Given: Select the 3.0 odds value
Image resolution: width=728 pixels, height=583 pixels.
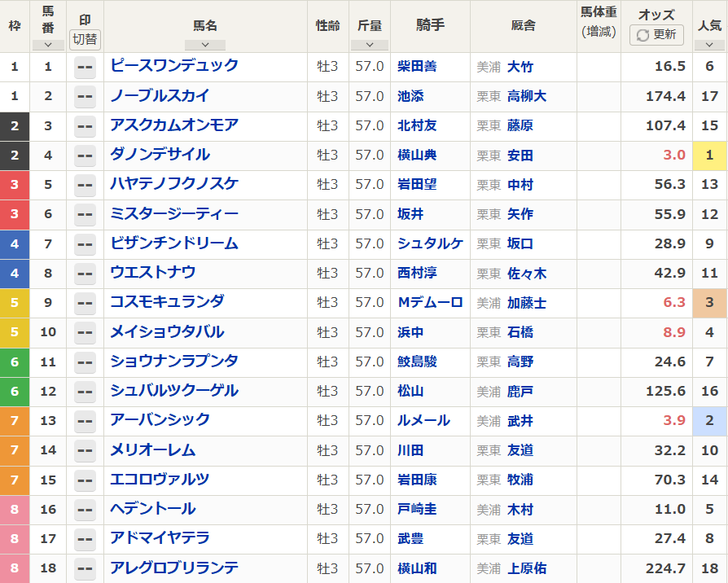Looking at the screenshot, I should (674, 155).
